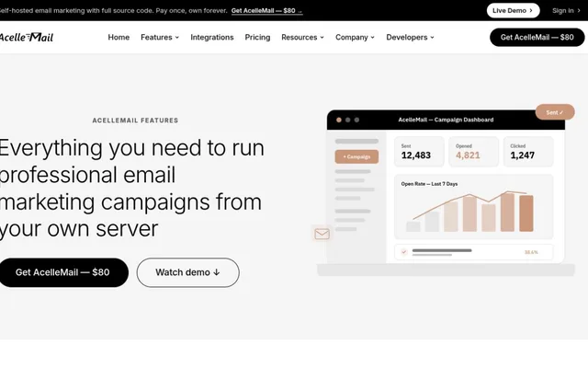Open the Home page link

click(x=119, y=37)
